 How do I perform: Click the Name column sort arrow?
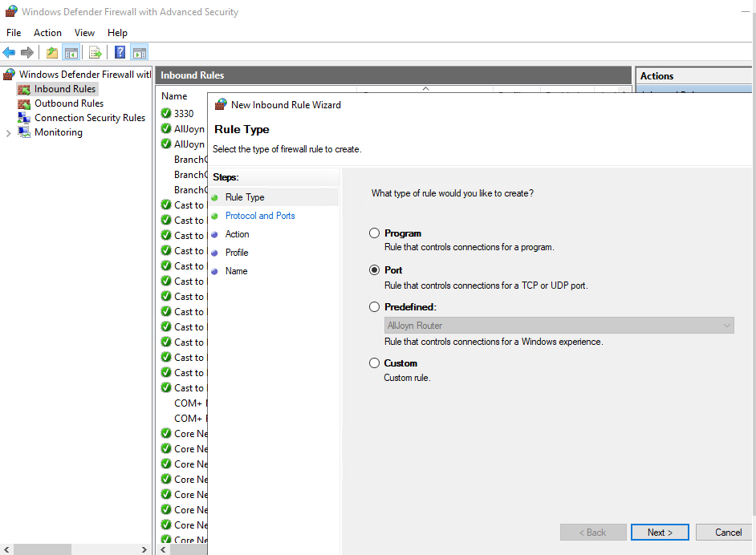(x=425, y=89)
